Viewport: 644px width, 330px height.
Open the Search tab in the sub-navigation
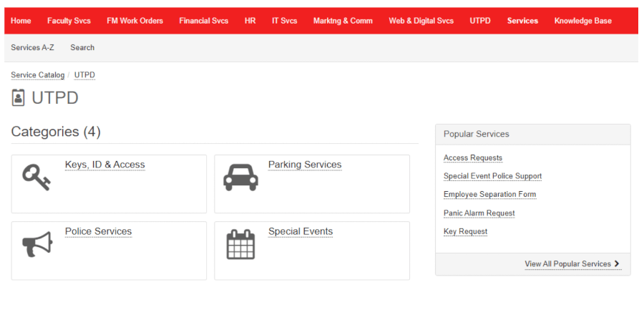point(82,47)
